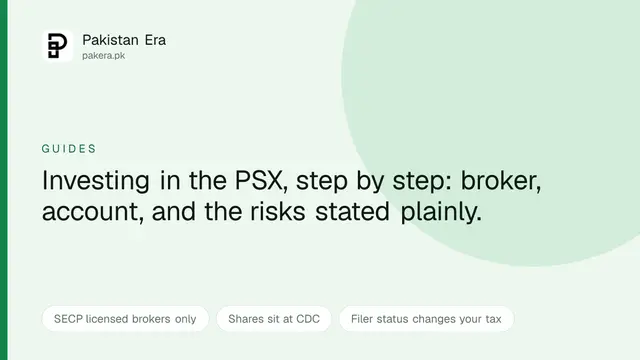Click the Pakistan Era logo icon
This screenshot has height=360, width=640.
click(x=58, y=46)
